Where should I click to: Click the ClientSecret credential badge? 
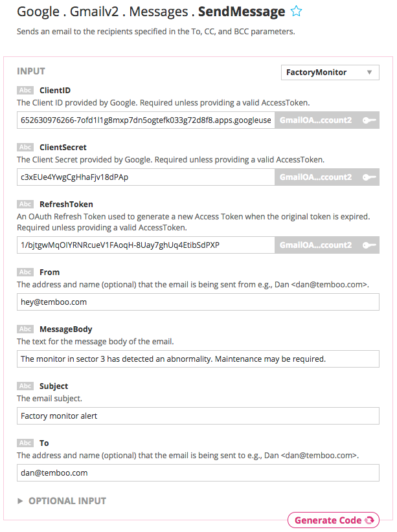[x=315, y=177]
